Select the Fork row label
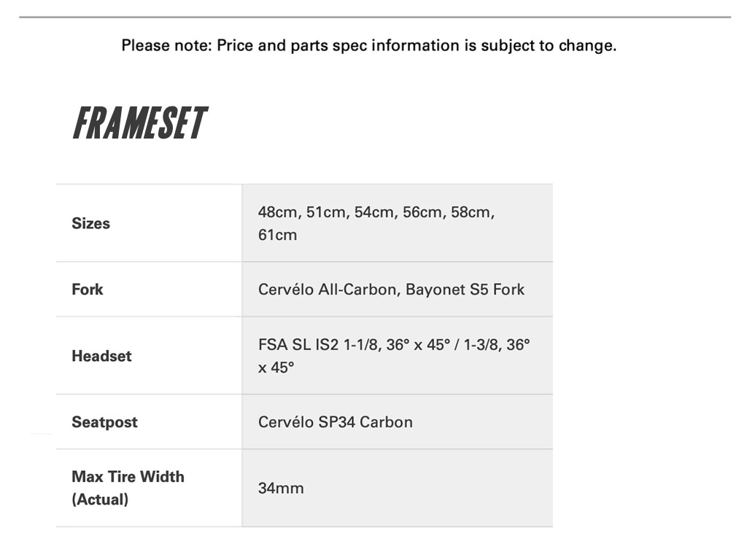 [88, 289]
